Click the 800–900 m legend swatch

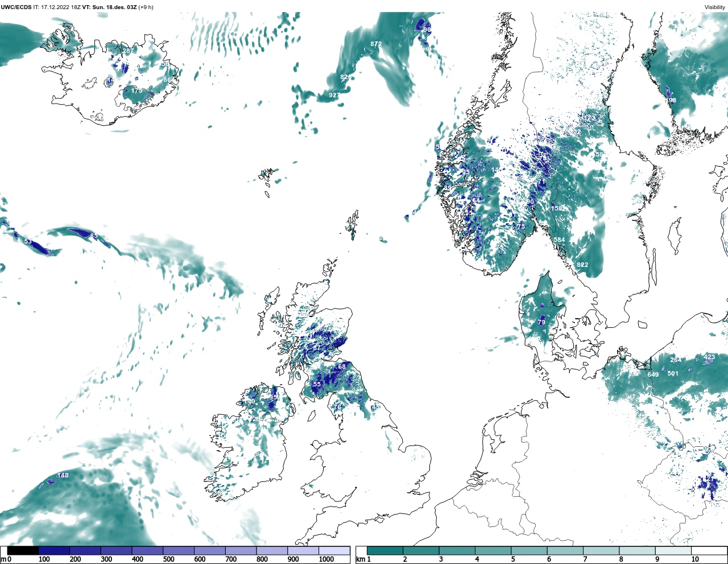tap(272, 550)
